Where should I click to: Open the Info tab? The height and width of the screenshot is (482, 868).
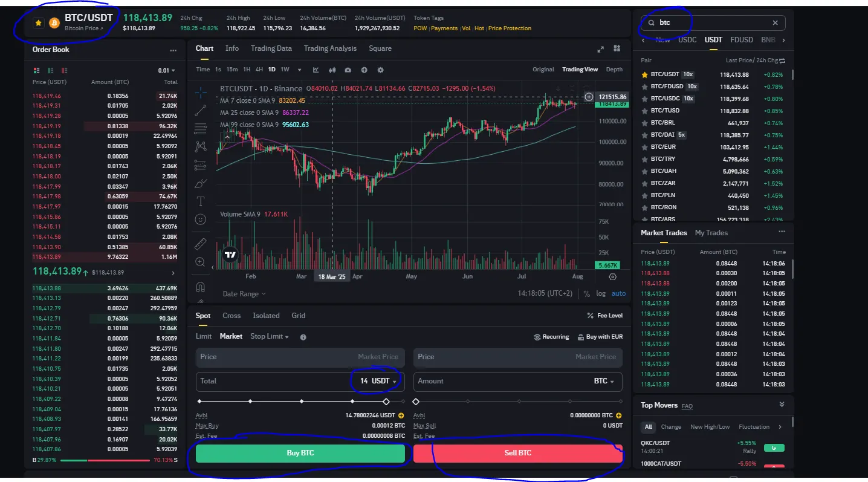(x=232, y=48)
